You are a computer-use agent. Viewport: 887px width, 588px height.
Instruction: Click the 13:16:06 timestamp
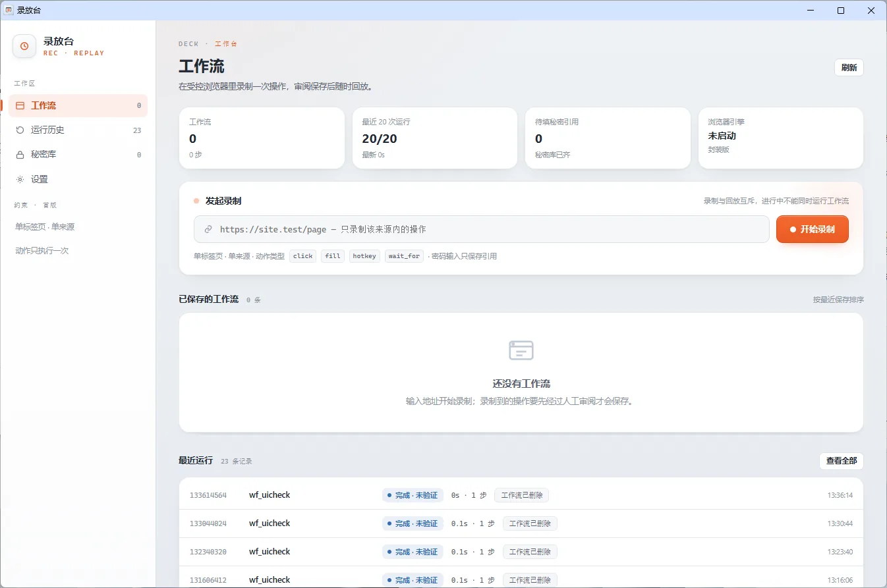tap(840, 580)
